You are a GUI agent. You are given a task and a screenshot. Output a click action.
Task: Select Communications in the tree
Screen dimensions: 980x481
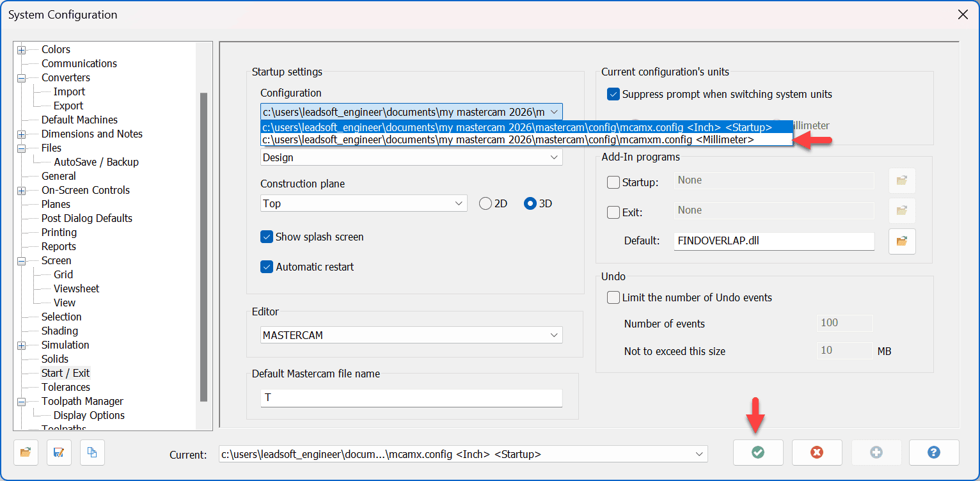tap(79, 63)
